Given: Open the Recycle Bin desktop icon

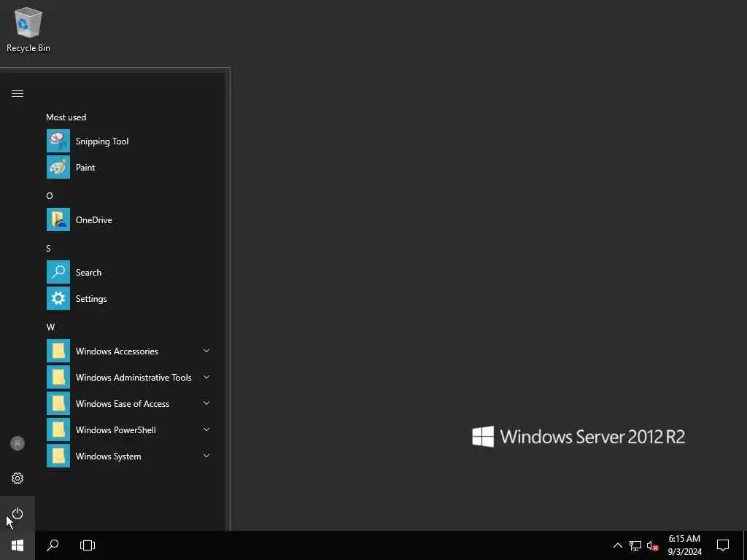Looking at the screenshot, I should pos(28,29).
